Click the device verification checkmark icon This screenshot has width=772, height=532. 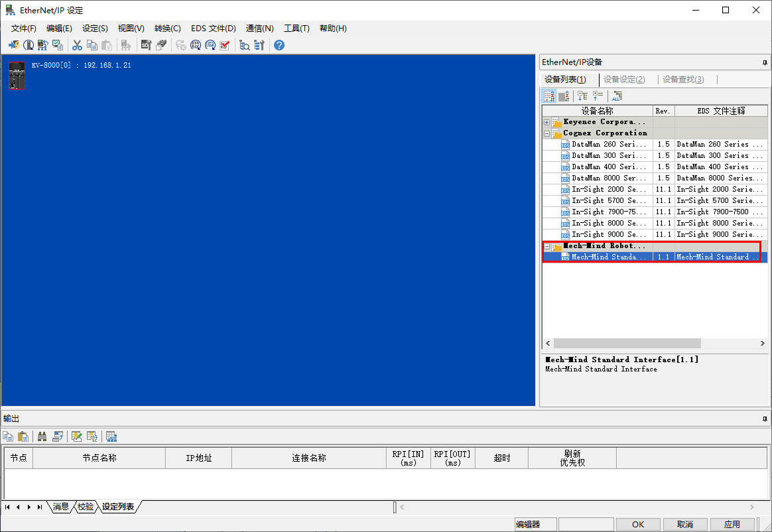[225, 44]
